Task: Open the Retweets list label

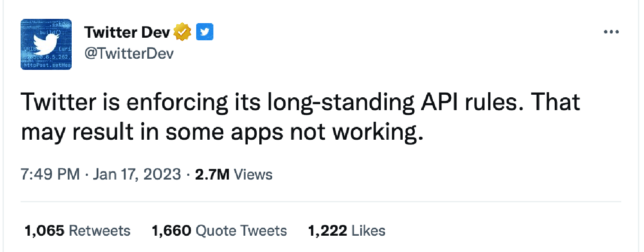Action: coord(100,231)
